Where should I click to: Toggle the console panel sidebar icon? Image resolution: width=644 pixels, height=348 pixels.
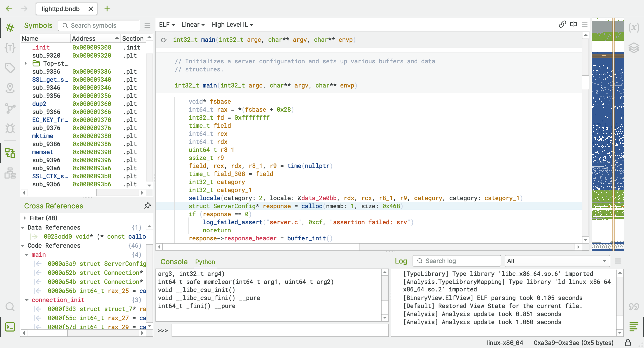(x=10, y=327)
